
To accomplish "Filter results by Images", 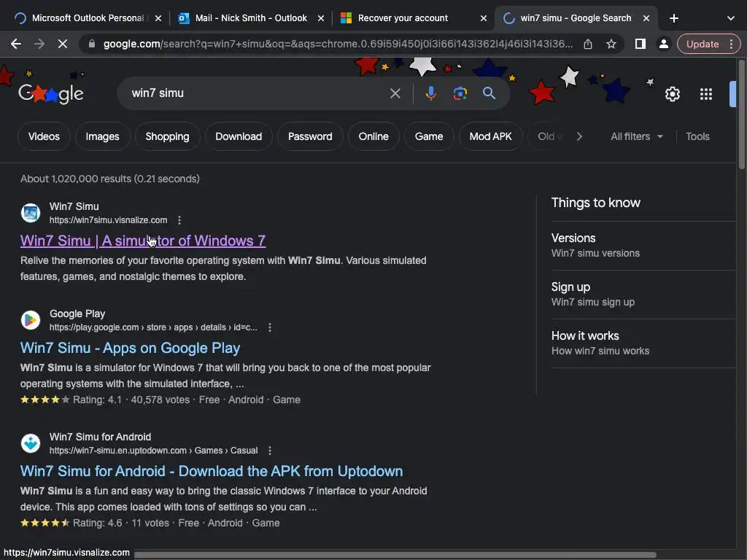I will pos(102,136).
